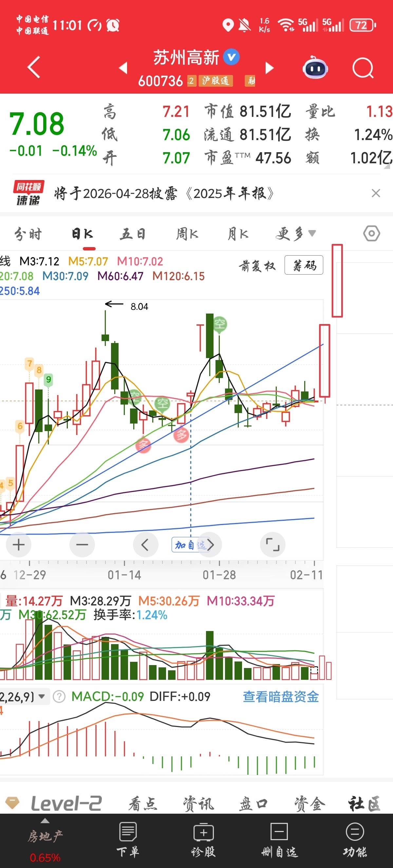The image size is (393, 868).
Task: Open the 社区 tab
Action: click(x=365, y=803)
